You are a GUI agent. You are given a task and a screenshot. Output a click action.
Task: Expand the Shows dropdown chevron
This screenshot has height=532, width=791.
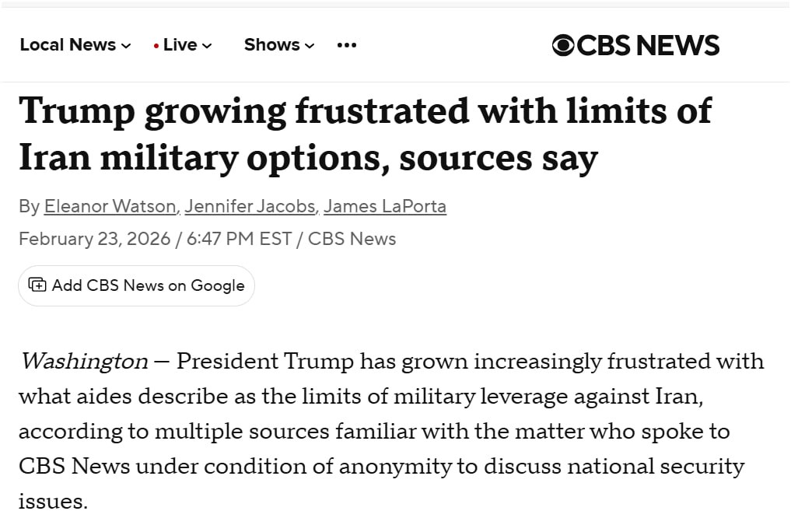tap(310, 46)
